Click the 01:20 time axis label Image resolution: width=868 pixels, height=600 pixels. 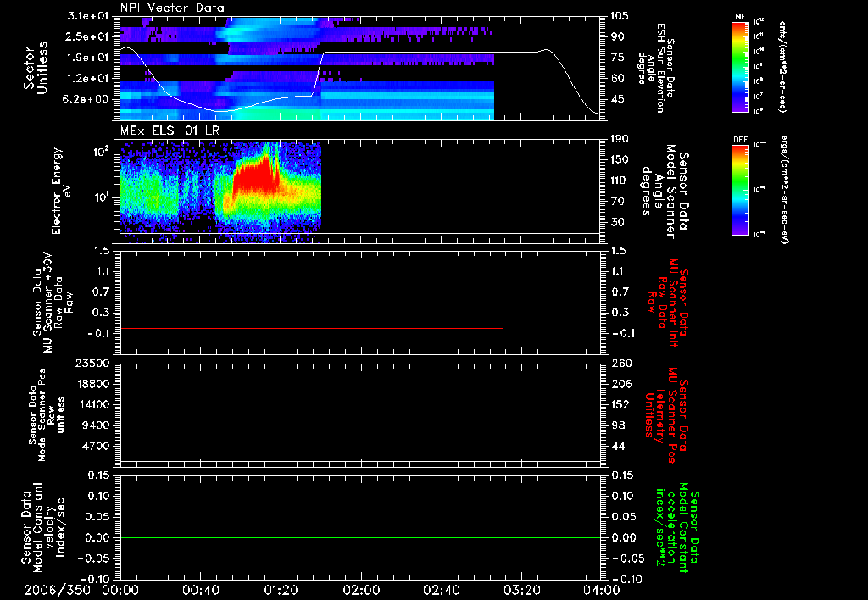[281, 591]
